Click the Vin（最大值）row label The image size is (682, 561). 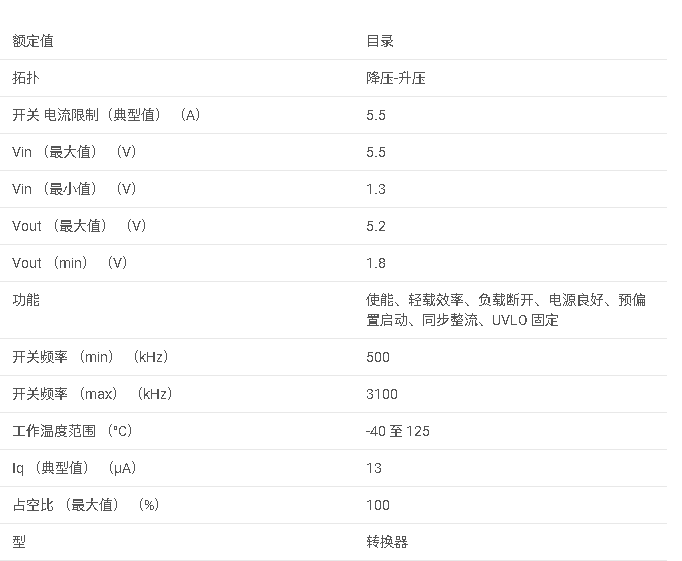[x=74, y=152]
